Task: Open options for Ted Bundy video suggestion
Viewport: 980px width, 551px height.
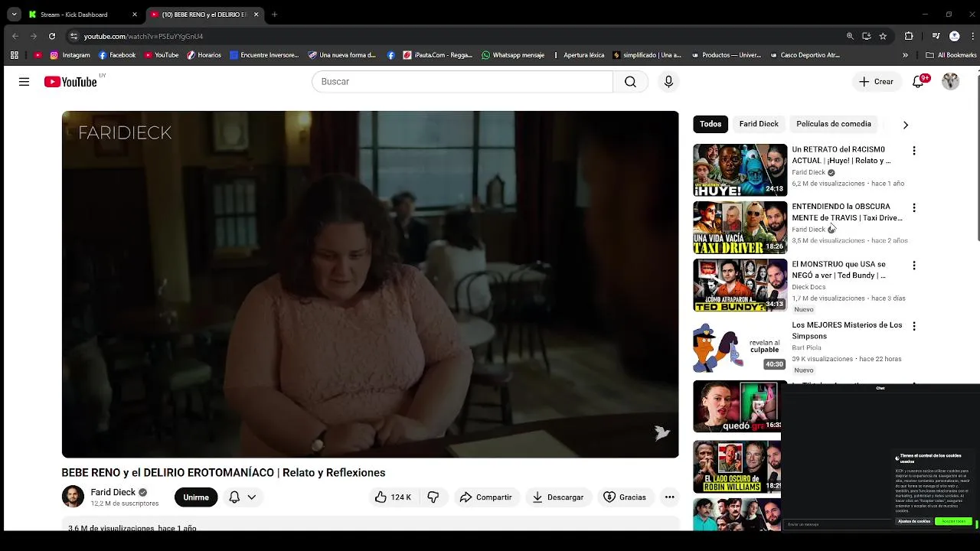Action: tap(913, 266)
